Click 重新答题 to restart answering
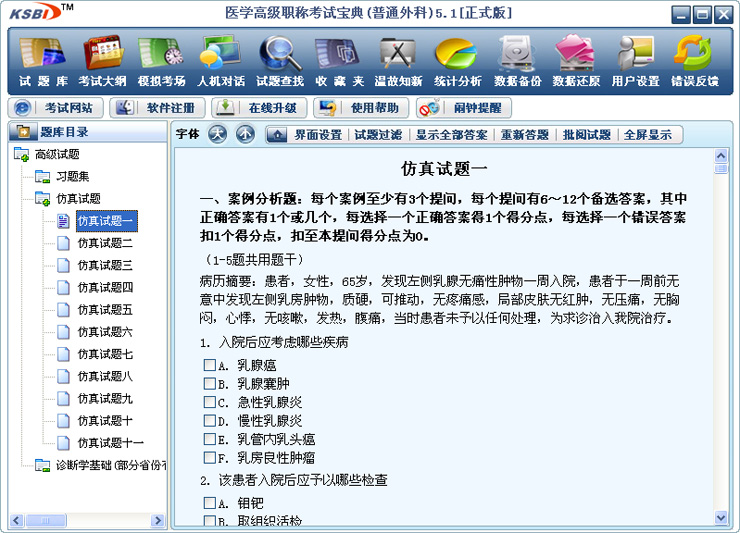Image resolution: width=740 pixels, height=533 pixels. coord(524,135)
